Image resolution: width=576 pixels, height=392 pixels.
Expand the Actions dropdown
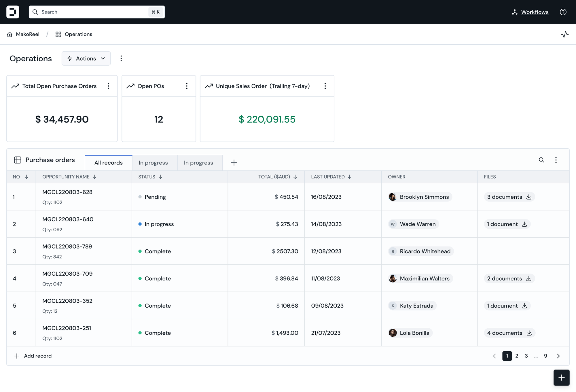click(x=86, y=58)
